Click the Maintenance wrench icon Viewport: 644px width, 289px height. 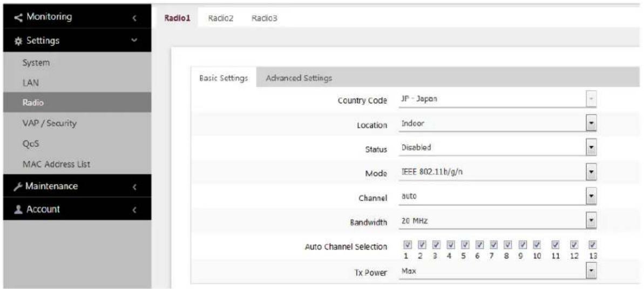click(x=18, y=186)
